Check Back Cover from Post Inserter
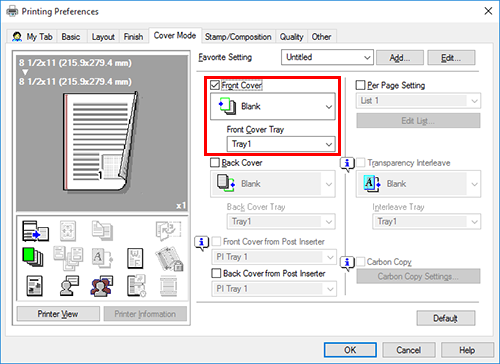Viewport: 500px width, 364px height. pos(216,273)
